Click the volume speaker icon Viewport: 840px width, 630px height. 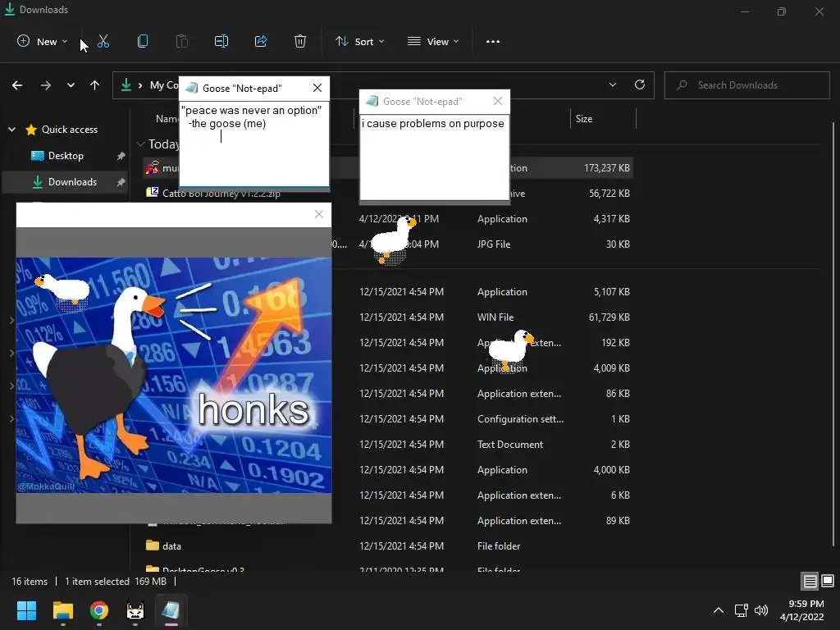click(761, 610)
